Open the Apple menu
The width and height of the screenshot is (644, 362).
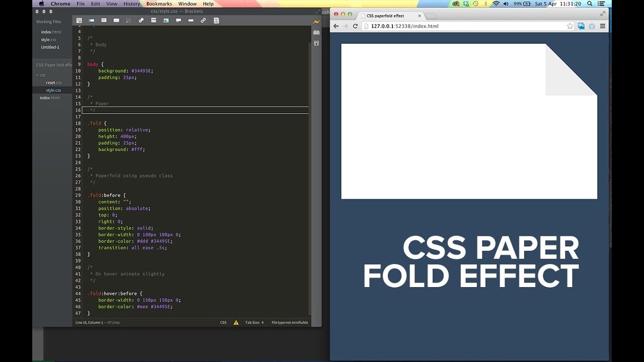(42, 4)
